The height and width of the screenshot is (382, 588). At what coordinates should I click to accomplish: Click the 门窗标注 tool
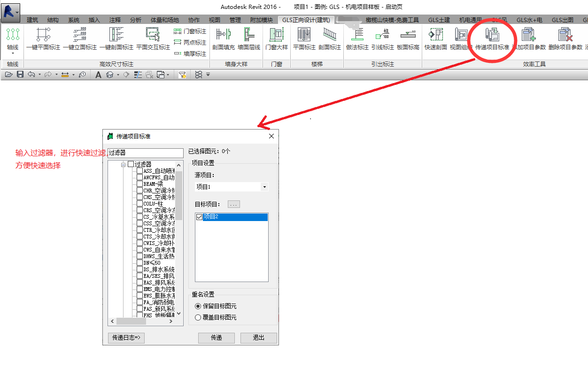pos(190,31)
